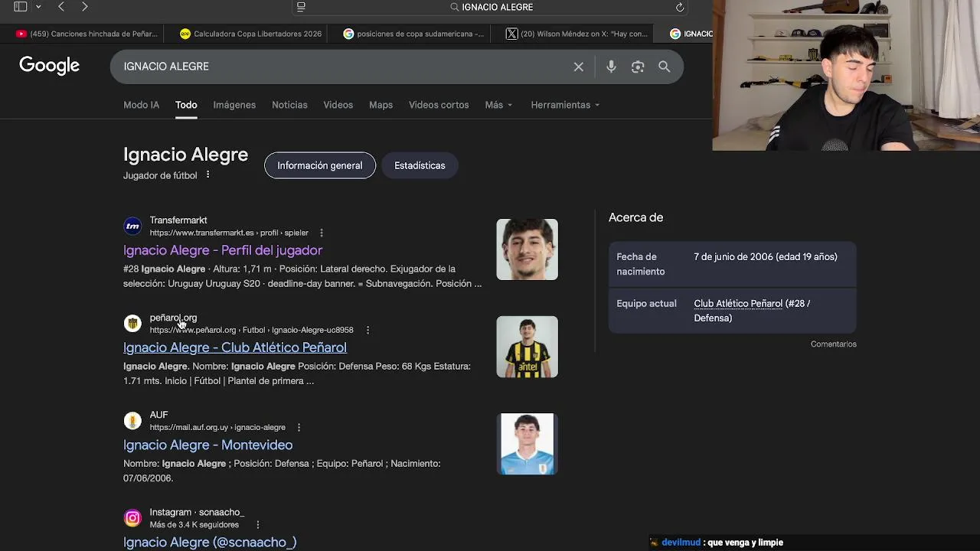
Task: Click the mail.auf.org.uy URL text
Action: [x=217, y=427]
